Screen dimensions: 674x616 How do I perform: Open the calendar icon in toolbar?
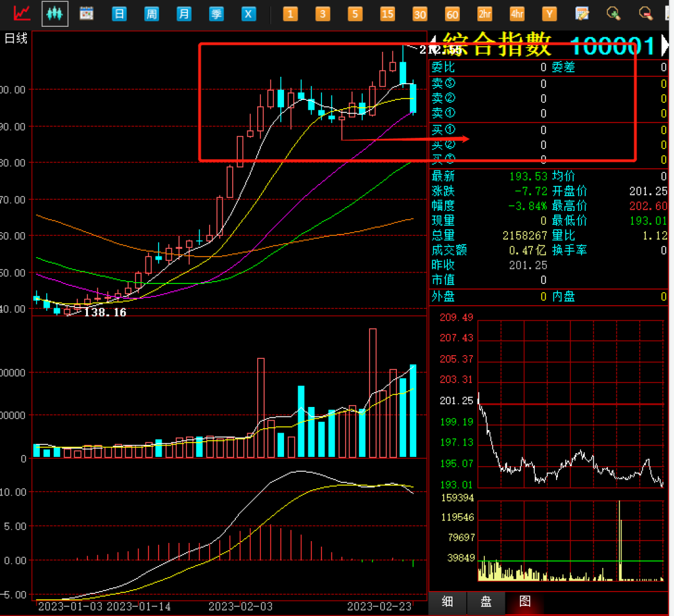point(86,13)
